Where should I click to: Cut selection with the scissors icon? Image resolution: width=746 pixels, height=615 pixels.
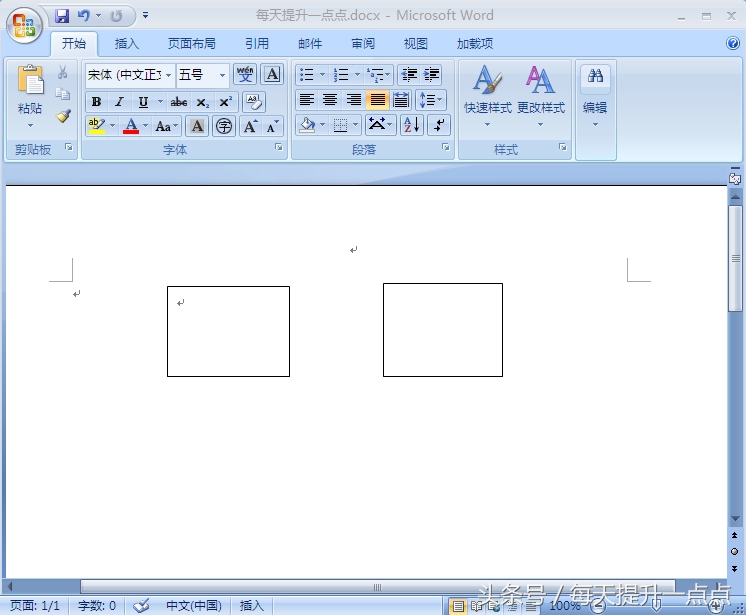click(62, 72)
